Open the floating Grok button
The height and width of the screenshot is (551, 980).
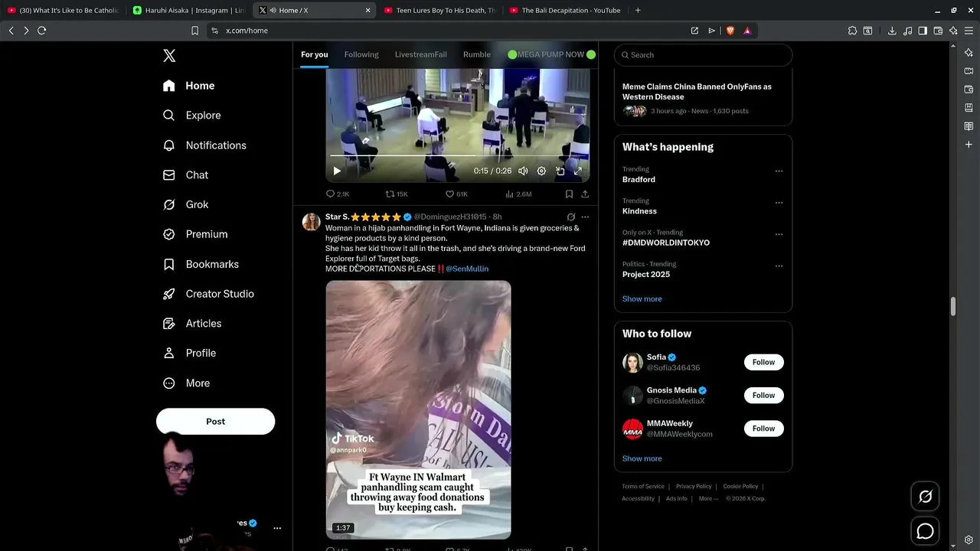(x=925, y=497)
